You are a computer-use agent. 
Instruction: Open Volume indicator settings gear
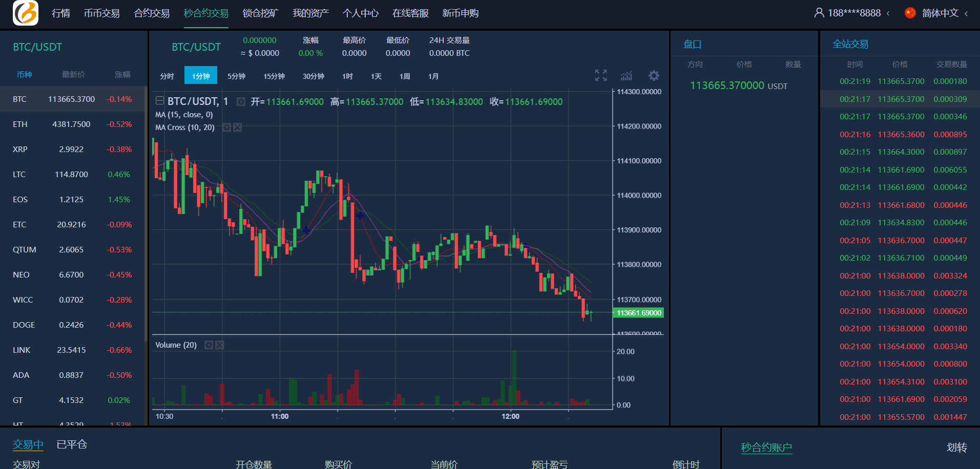click(x=208, y=345)
